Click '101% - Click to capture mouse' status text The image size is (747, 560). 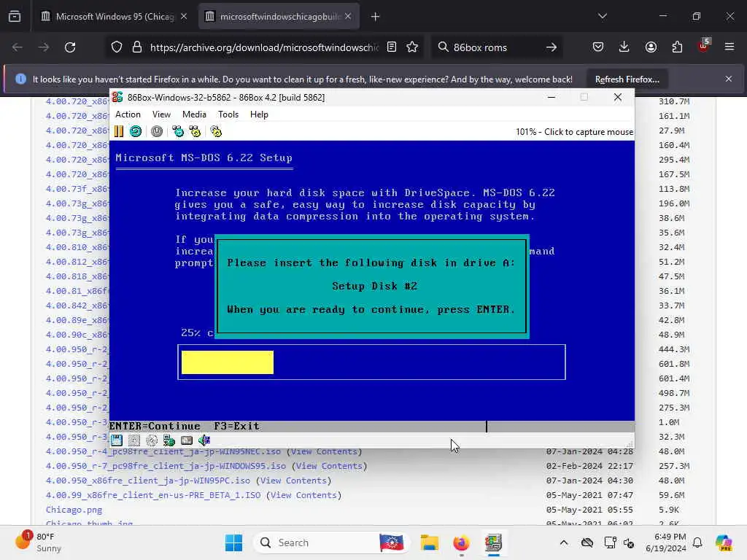574,132
